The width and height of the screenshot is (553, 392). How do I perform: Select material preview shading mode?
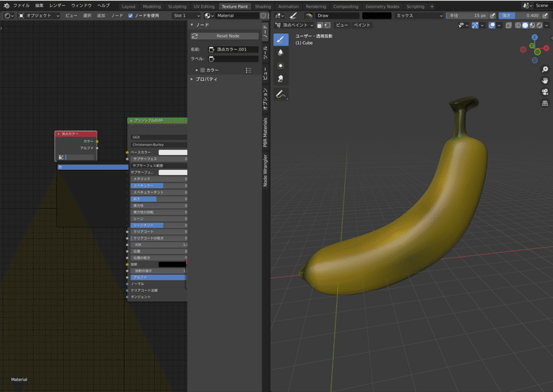532,26
